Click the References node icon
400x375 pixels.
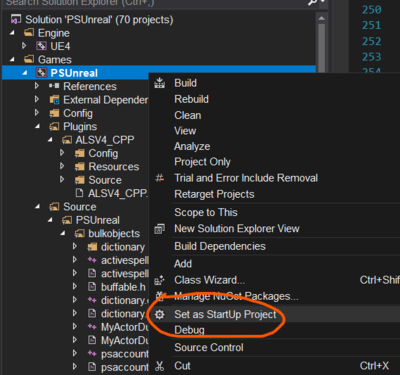click(x=54, y=86)
